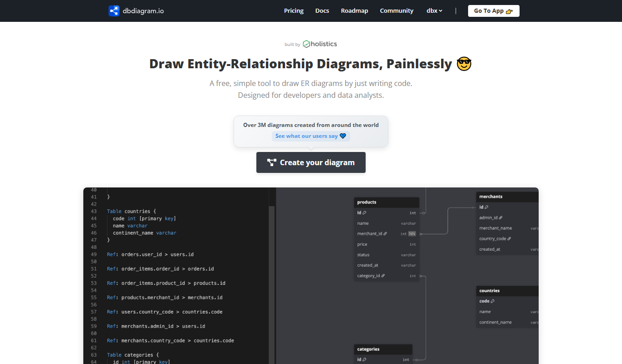Click the link icon beside merchant_id

tap(385, 234)
